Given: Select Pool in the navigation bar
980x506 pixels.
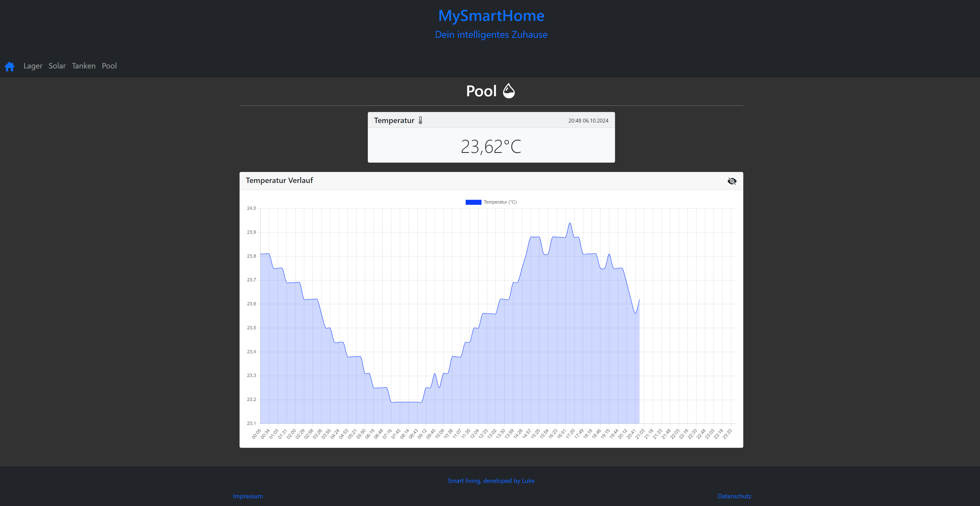Looking at the screenshot, I should pyautogui.click(x=109, y=66).
